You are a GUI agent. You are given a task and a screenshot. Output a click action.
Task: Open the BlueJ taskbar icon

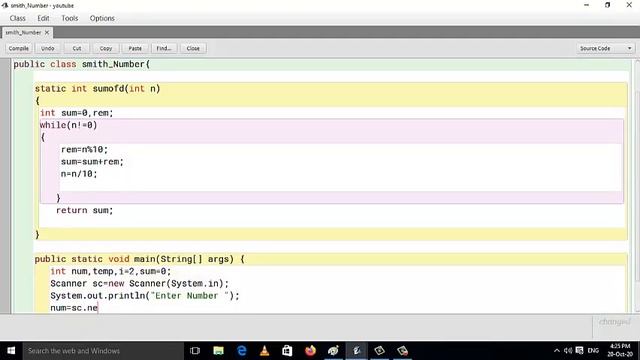click(333, 351)
